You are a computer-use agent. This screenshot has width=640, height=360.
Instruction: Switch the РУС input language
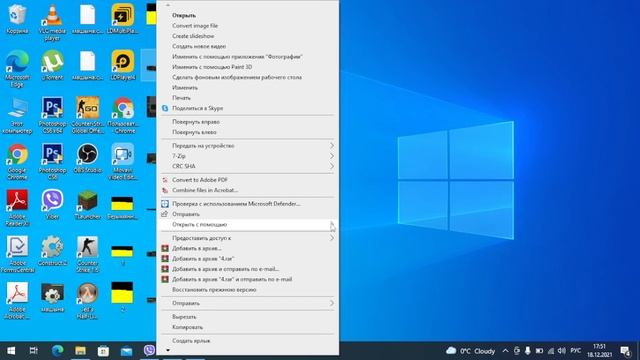point(576,351)
